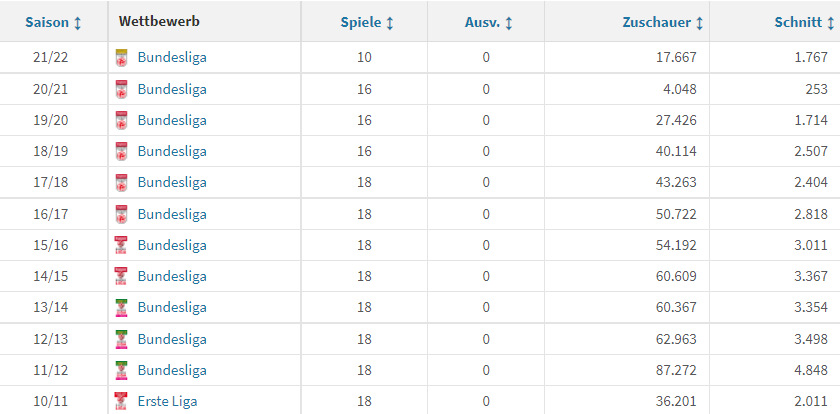The image size is (840, 414).
Task: Open the Erste Liga link for 10/11
Action: pos(167,401)
